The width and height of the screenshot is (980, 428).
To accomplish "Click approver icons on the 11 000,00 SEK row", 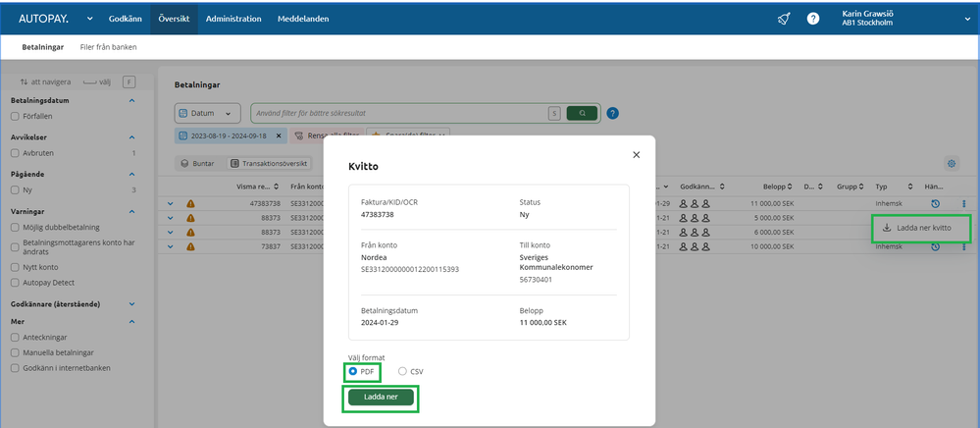I will tap(695, 203).
